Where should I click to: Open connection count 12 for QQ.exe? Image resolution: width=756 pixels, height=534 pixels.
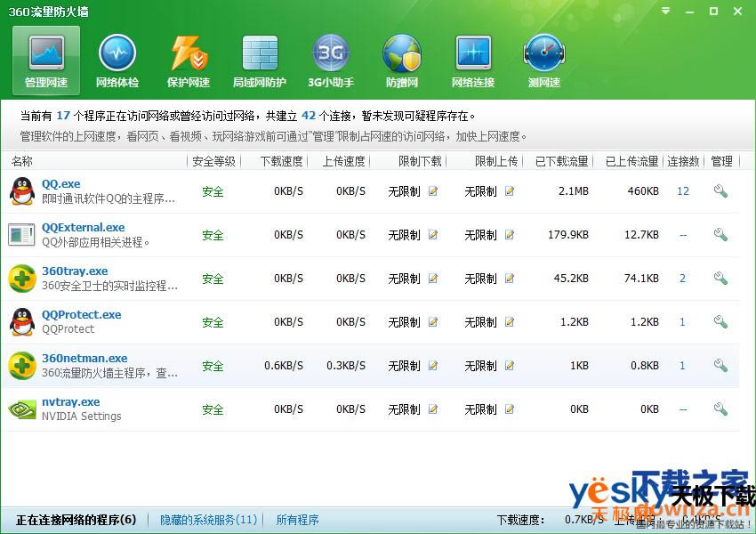point(683,191)
